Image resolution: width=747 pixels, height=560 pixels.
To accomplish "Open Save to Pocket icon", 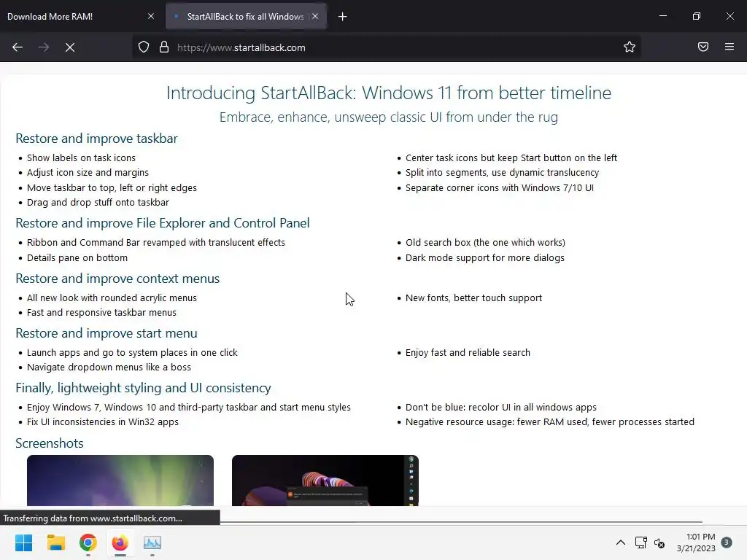I will (703, 47).
